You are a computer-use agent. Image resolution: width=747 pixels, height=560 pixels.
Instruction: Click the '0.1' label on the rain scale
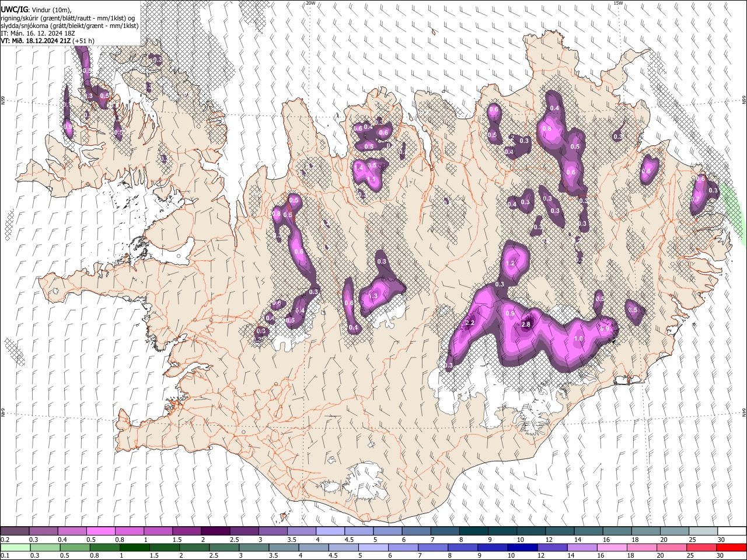click(x=5, y=555)
